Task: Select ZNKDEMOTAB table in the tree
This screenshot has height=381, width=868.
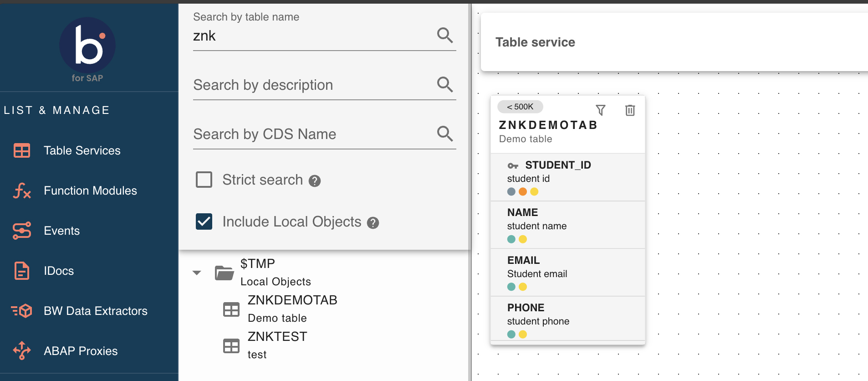Action: point(292,300)
